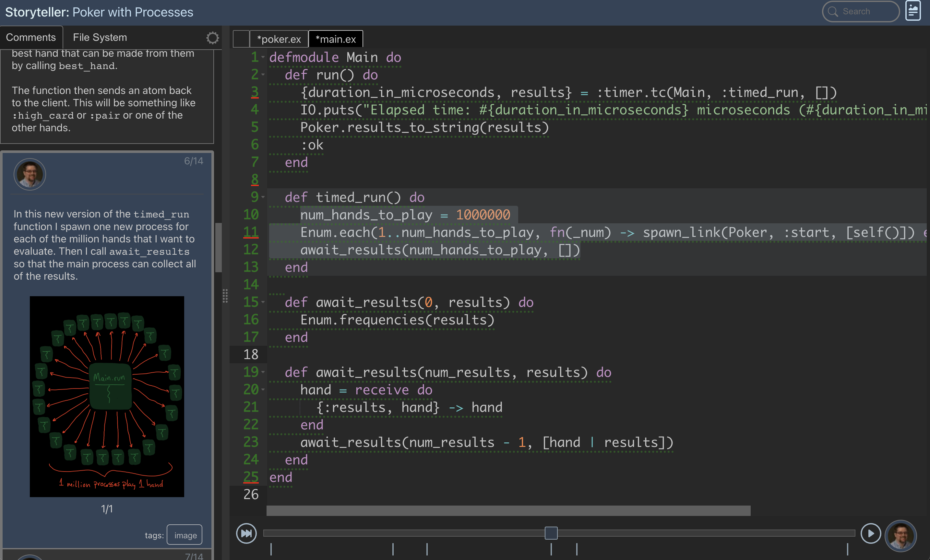Click the drag handle between panels

[225, 296]
